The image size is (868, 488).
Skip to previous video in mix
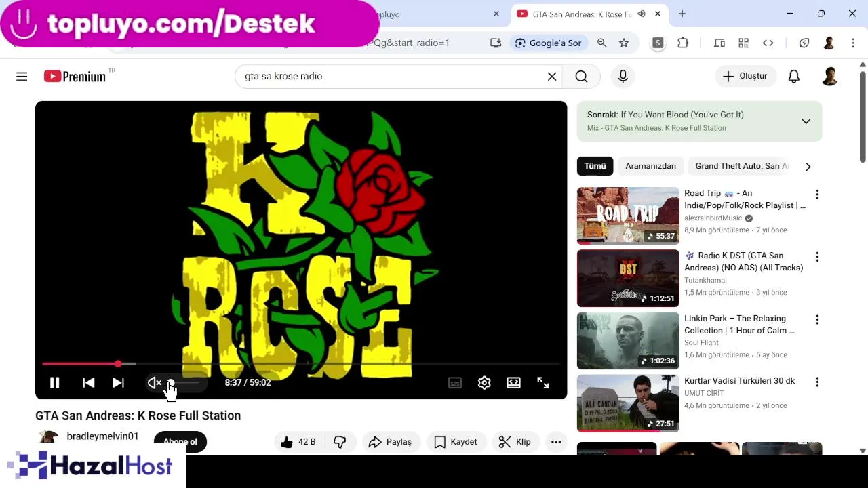88,383
